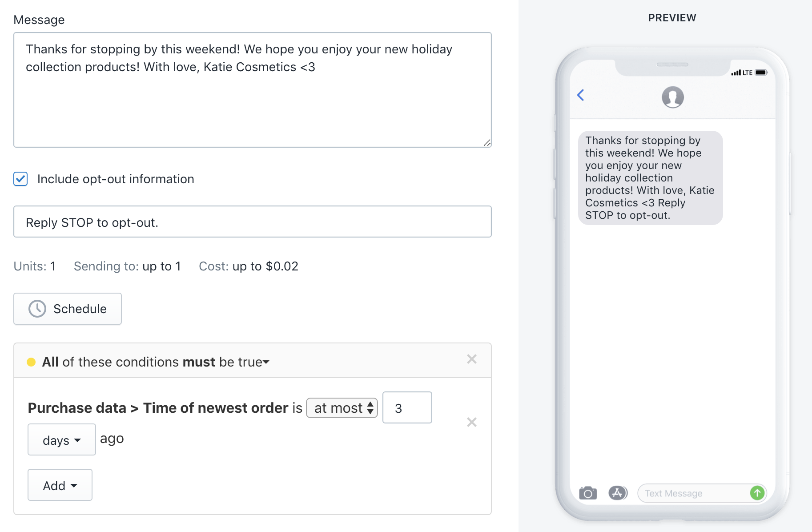
Task: Click the 'Sending to: up to 1' text
Action: coord(128,266)
